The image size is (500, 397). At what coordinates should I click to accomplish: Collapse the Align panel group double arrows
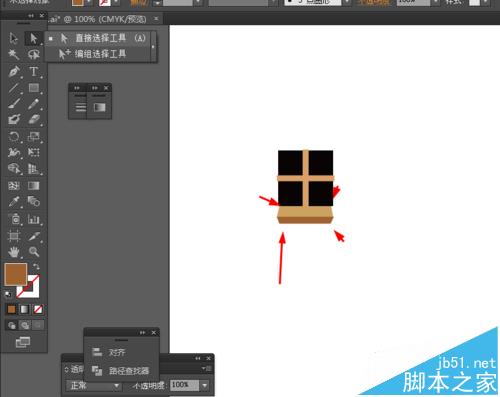[x=143, y=333]
